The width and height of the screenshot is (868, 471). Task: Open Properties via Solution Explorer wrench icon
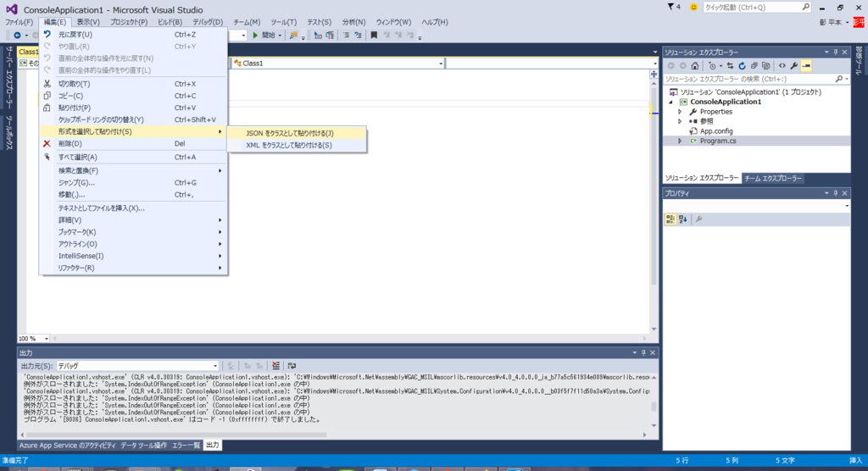pos(793,66)
